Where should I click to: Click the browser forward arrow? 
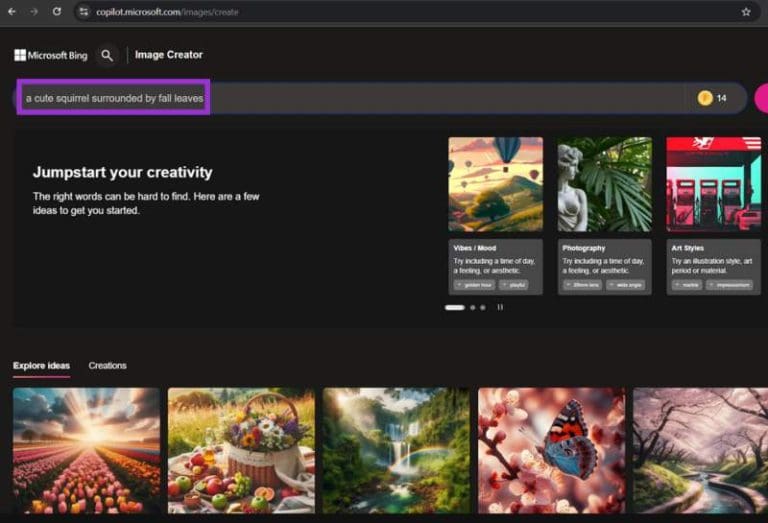click(34, 12)
